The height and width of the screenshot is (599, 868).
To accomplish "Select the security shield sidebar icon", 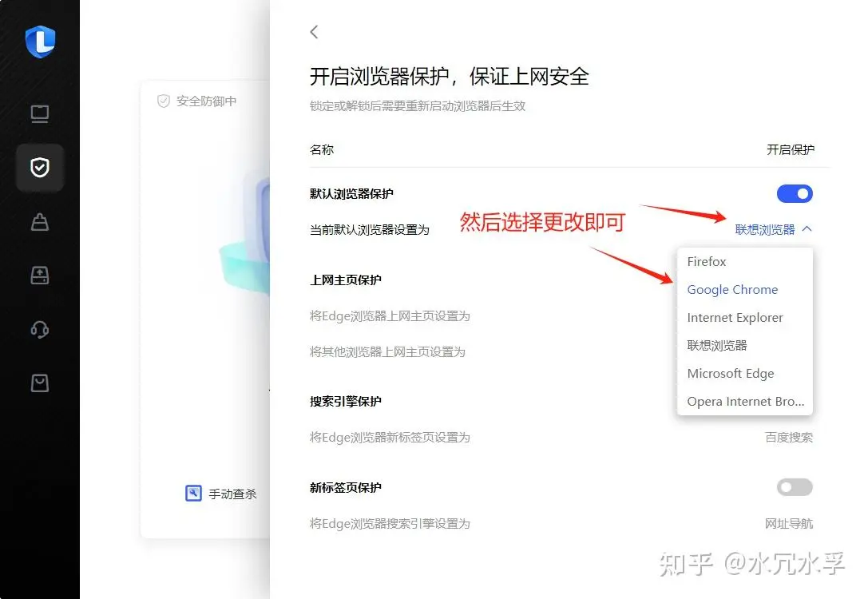I will click(40, 167).
